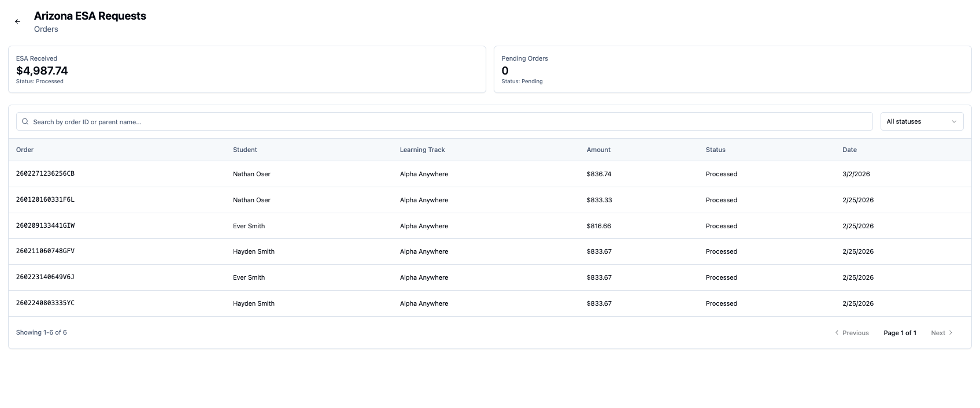
Task: Click the back arrow icon
Action: [x=17, y=21]
